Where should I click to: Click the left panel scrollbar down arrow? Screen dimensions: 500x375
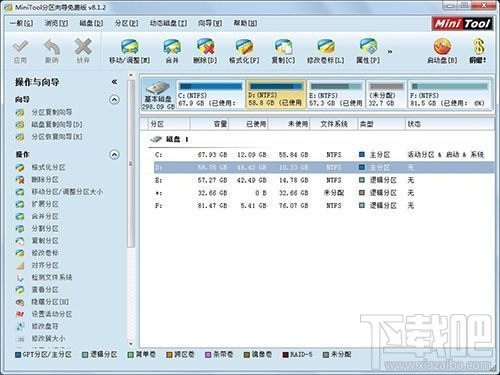[131, 344]
